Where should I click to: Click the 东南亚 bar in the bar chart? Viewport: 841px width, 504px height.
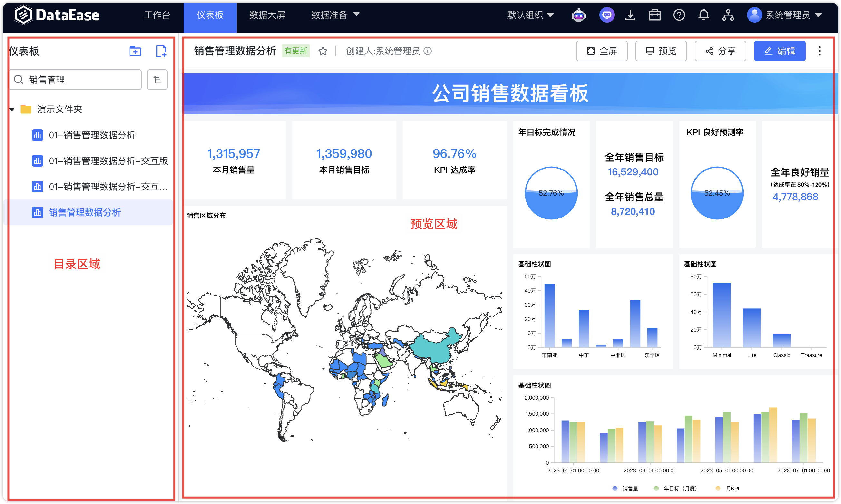[x=549, y=315]
